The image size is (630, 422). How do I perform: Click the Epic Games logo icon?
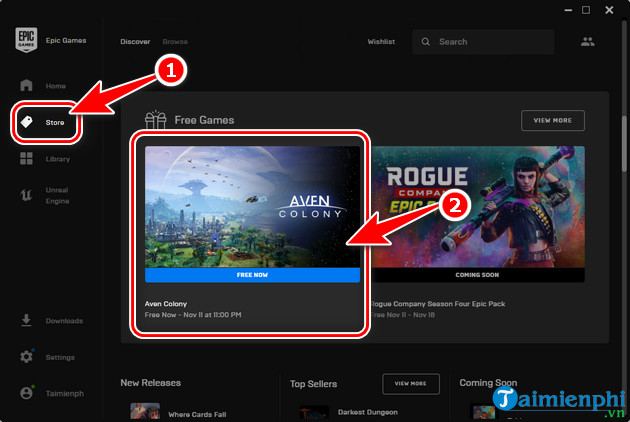26,40
